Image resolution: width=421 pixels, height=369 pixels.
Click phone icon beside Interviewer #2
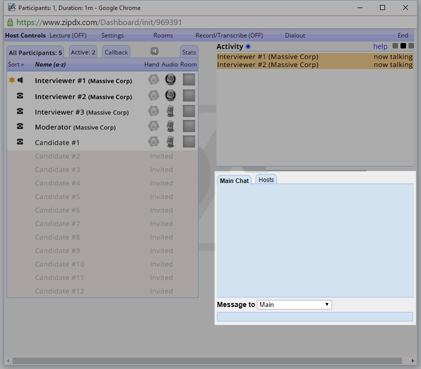pyautogui.click(x=20, y=96)
